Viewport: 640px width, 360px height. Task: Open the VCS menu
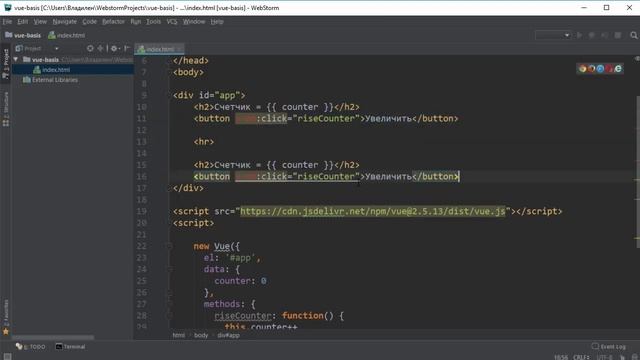(172, 22)
